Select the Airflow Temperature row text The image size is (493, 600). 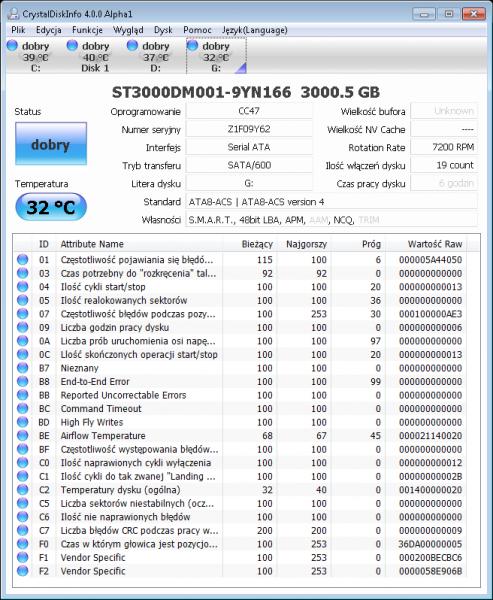coord(103,435)
